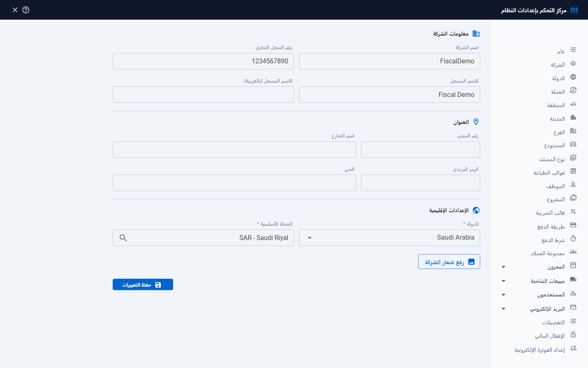This screenshot has height=368, width=588.
Task: Click the حفظ التغييرات save button
Action: click(143, 285)
